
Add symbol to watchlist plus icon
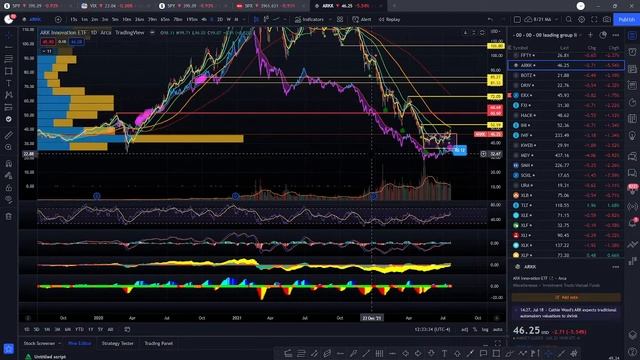coord(590,35)
